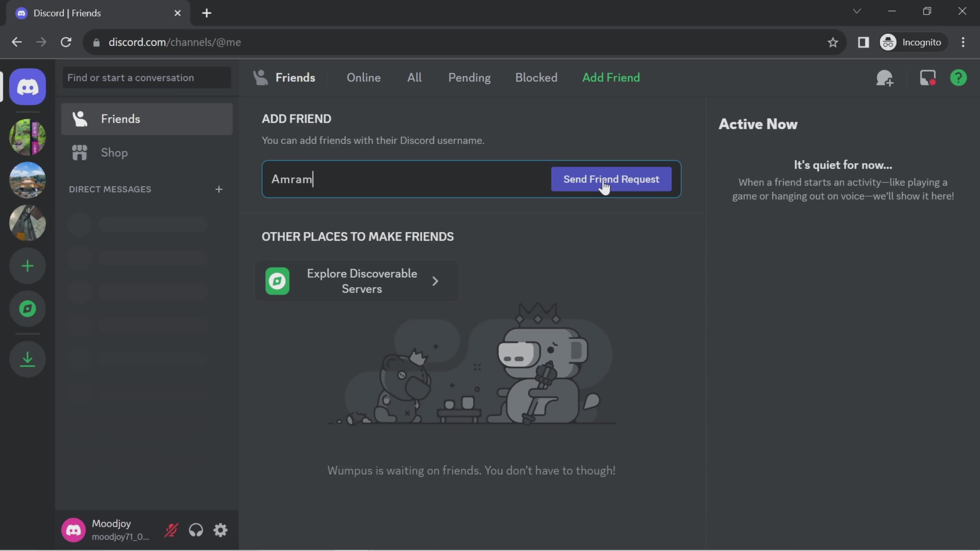The width and height of the screenshot is (980, 551).
Task: Open the garden-photo server avatar
Action: coord(27,137)
